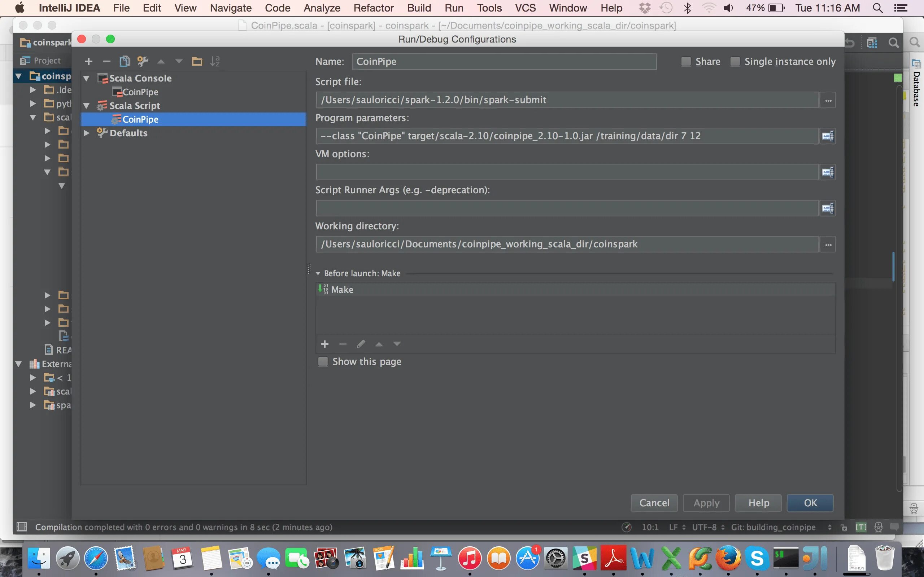This screenshot has width=924, height=577.
Task: Check Single instance only option
Action: (735, 61)
